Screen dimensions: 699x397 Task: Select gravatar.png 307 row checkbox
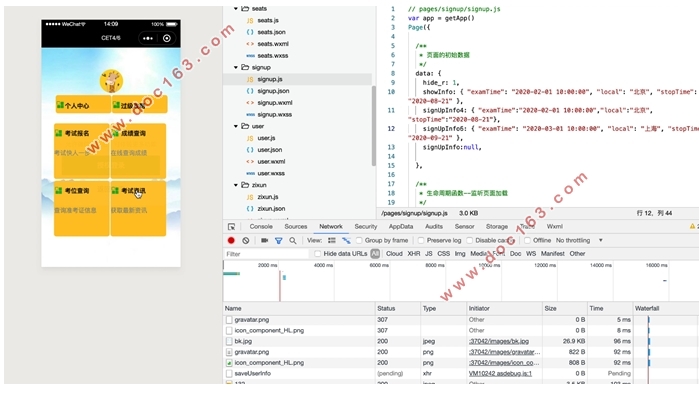pos(229,320)
